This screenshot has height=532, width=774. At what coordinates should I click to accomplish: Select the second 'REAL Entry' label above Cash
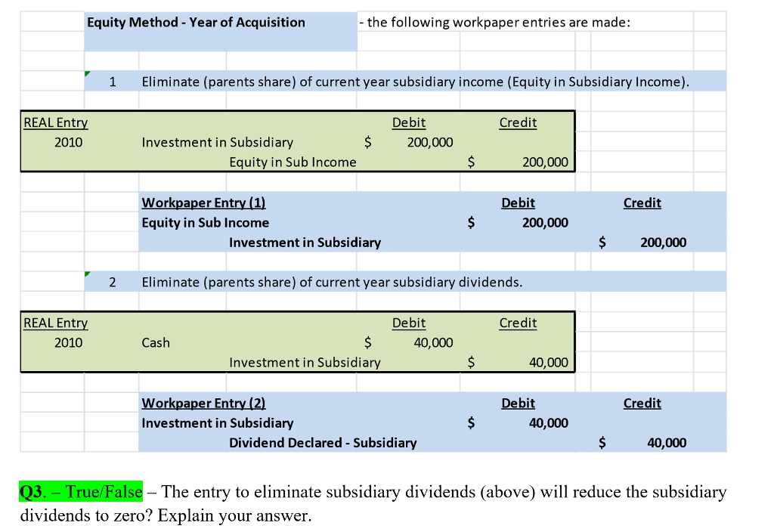[56, 323]
